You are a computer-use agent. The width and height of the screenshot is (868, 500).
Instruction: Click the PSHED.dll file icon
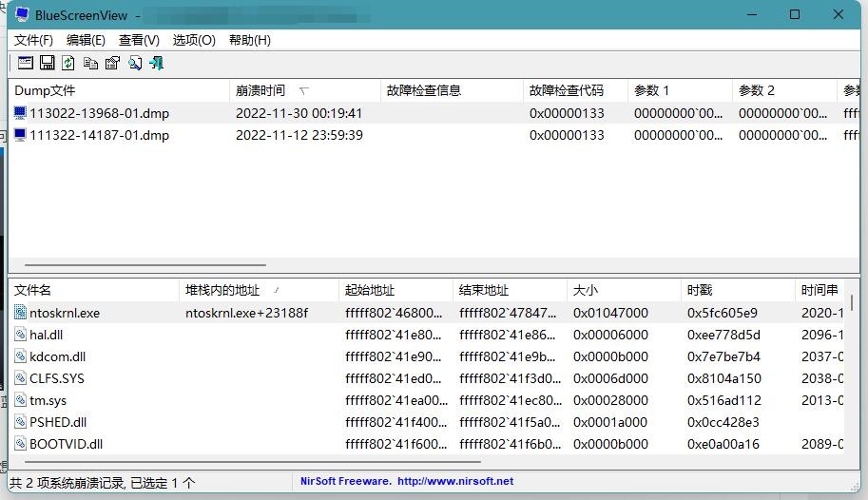pyautogui.click(x=21, y=422)
